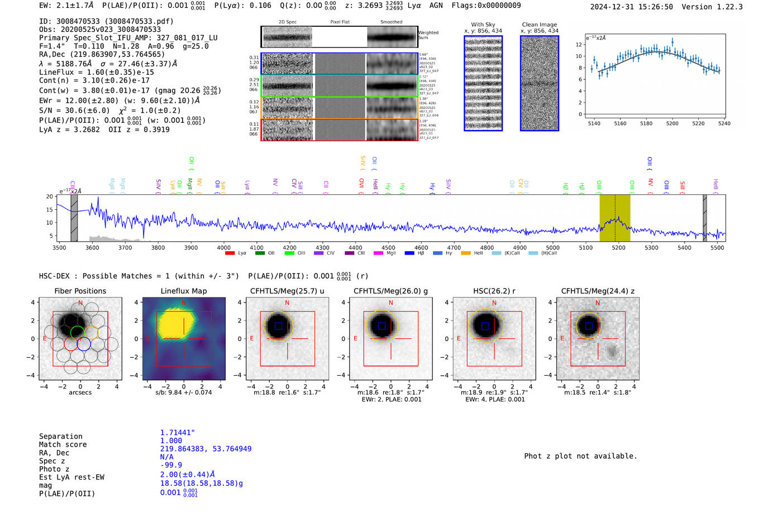Click the HSC-DEX Possible Matches heading
Screen dimensions: 782x532
pyautogui.click(x=140, y=276)
